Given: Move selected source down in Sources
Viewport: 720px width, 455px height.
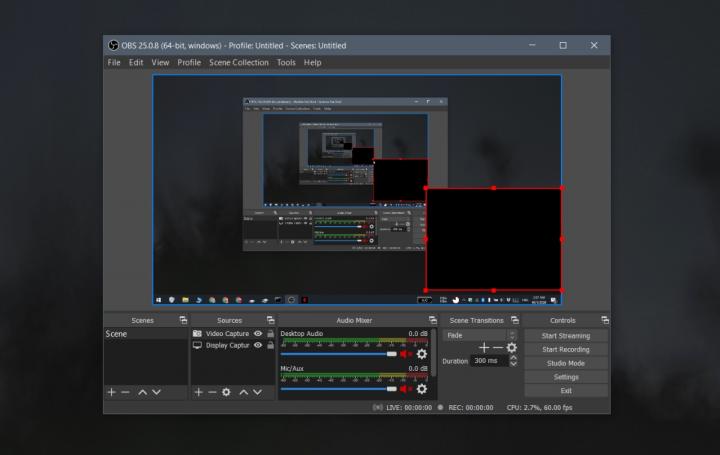Looking at the screenshot, I should click(x=258, y=392).
